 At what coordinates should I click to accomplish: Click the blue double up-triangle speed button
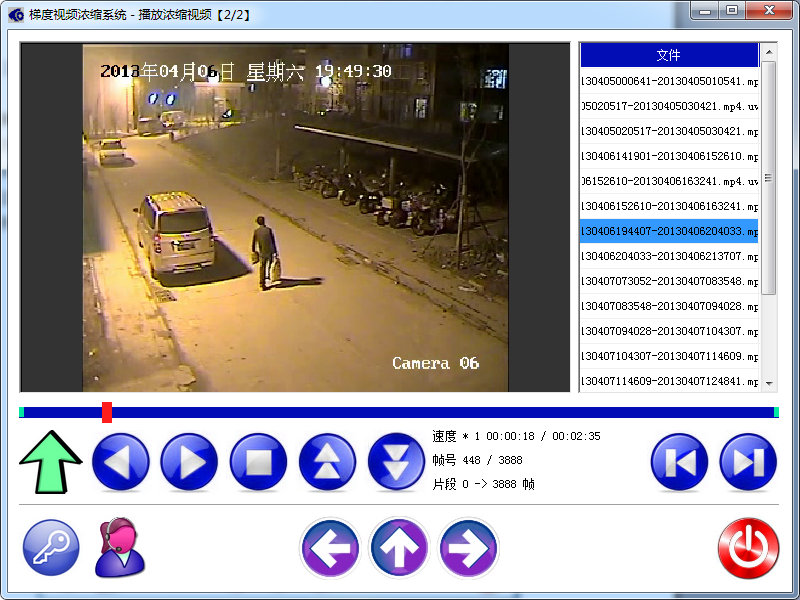point(327,462)
